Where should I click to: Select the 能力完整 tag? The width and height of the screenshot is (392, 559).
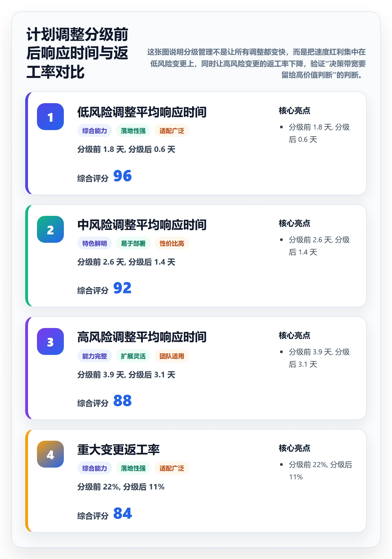pyautogui.click(x=95, y=356)
